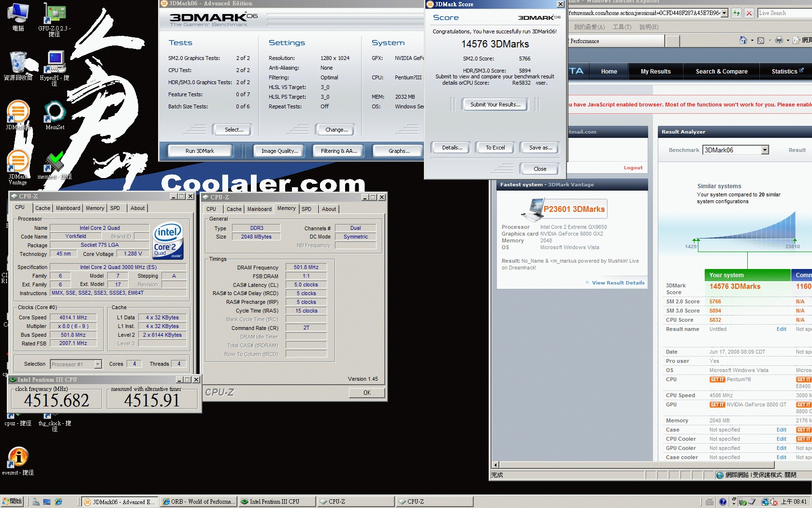
Task: Click Close in 3DMark Score dialog
Action: click(x=540, y=169)
